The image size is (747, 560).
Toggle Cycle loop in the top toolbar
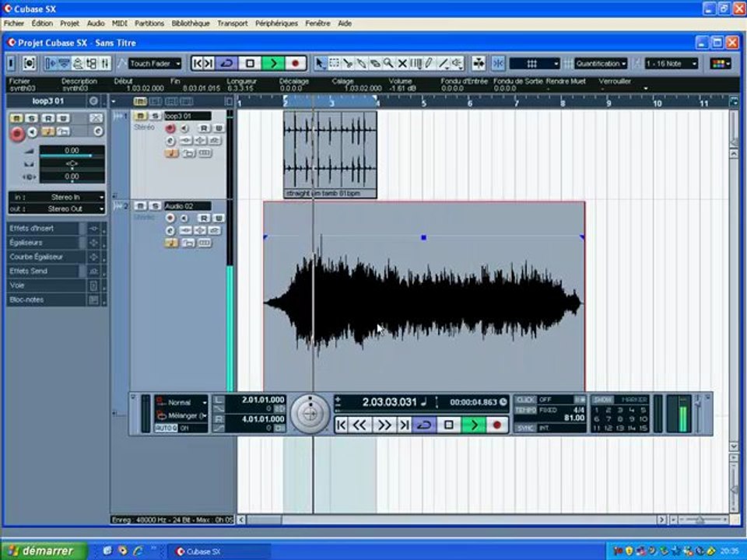pos(226,63)
